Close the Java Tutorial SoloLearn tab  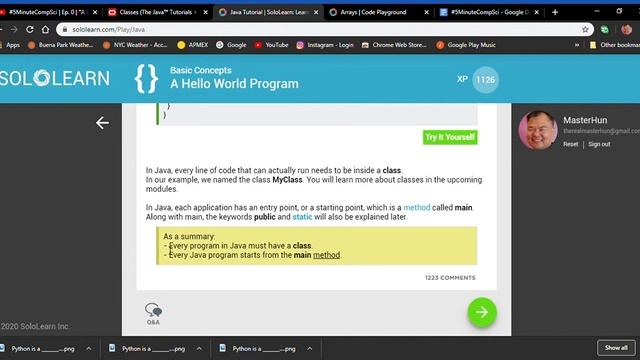[316, 12]
